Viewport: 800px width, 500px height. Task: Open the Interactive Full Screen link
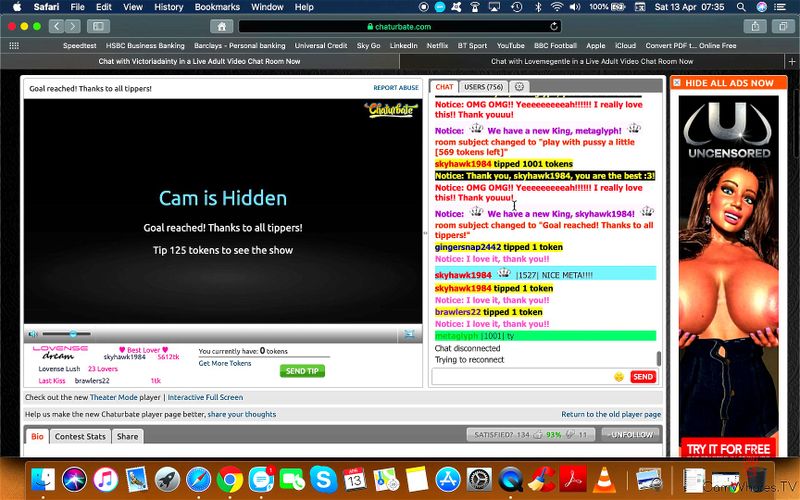[205, 397]
